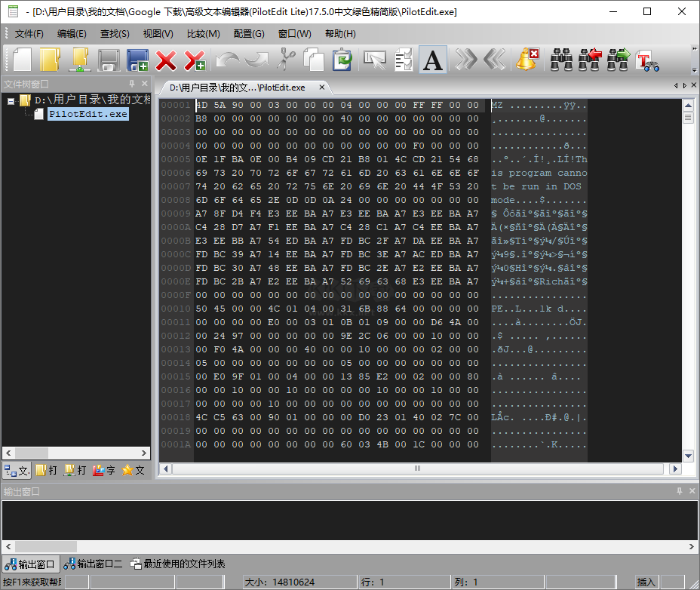Close all document tabs with the tab bar X

click(x=694, y=85)
